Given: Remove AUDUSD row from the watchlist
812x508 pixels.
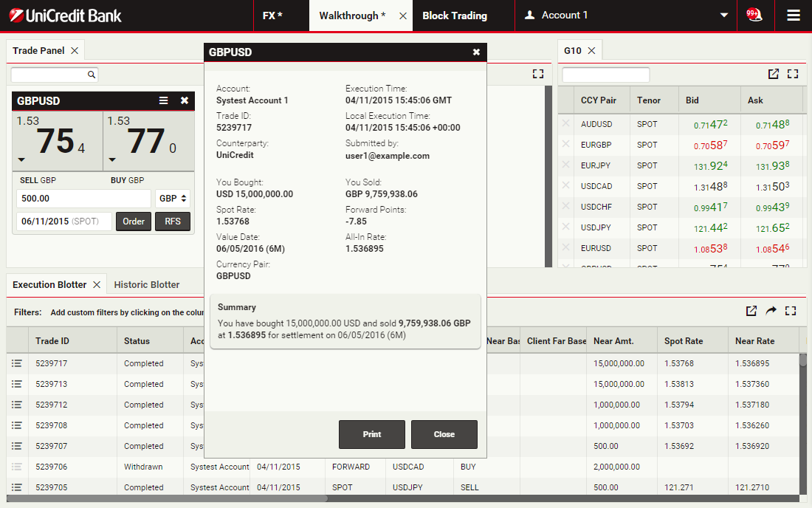Looking at the screenshot, I should [x=566, y=124].
